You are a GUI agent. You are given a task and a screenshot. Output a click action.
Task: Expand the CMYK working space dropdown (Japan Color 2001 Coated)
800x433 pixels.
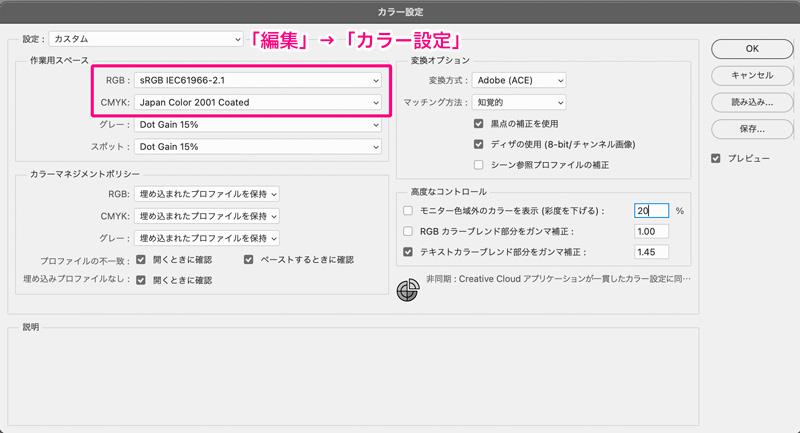click(258, 102)
